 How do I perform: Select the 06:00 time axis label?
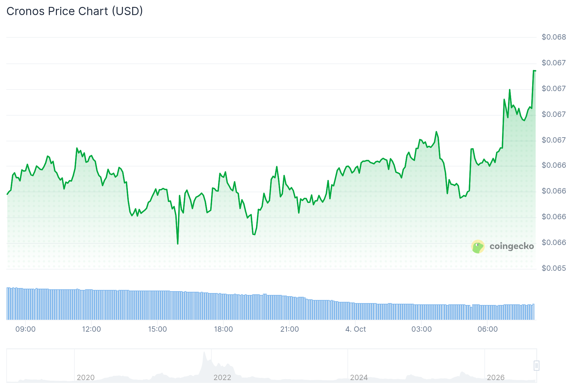point(488,329)
